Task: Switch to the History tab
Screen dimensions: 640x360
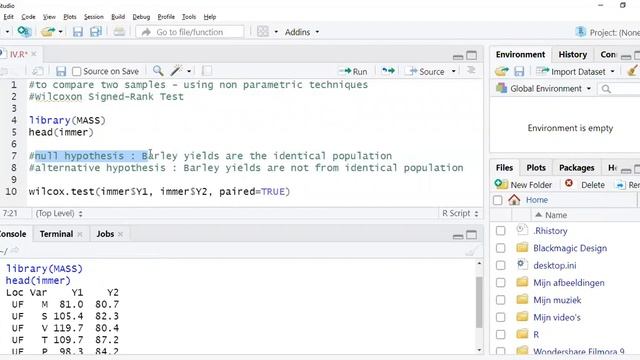Action: coord(572,54)
